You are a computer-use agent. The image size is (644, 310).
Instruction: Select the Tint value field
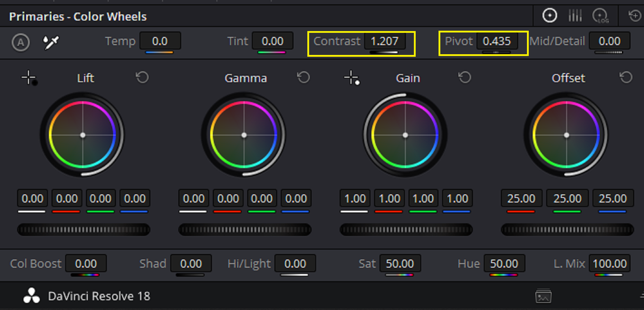click(273, 41)
